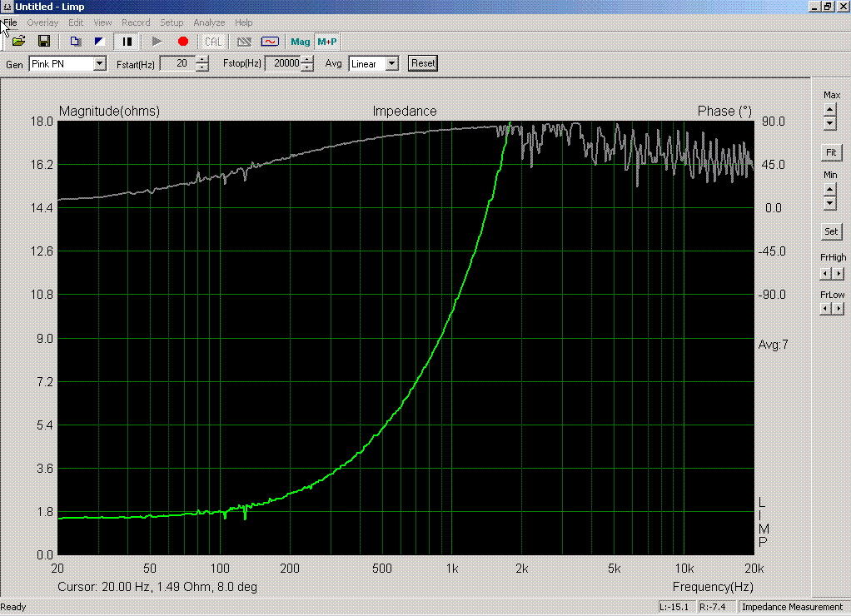The height and width of the screenshot is (616, 851).
Task: Open the Help menu
Action: [244, 22]
